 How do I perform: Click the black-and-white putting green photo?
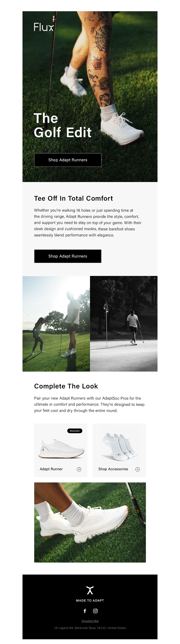(x=124, y=324)
